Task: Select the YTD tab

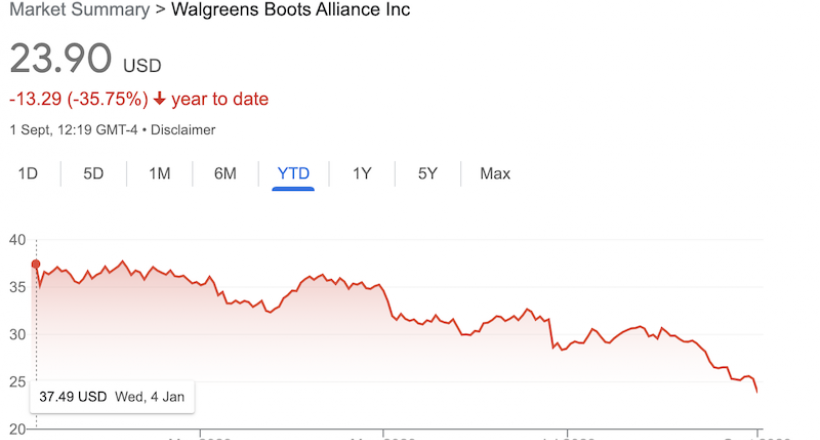Action: 293,174
